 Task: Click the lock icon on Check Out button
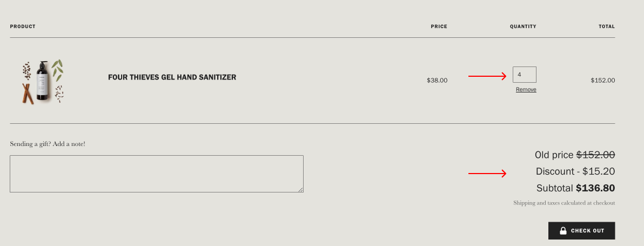click(x=563, y=230)
